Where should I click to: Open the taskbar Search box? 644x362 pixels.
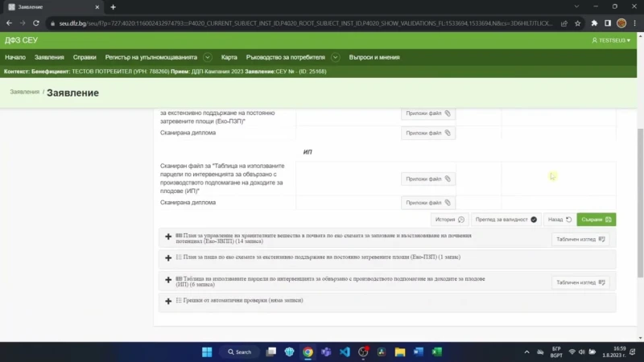click(x=239, y=352)
